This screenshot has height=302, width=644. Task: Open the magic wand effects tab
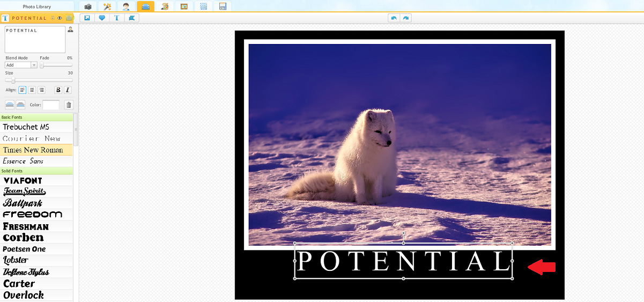click(x=107, y=6)
